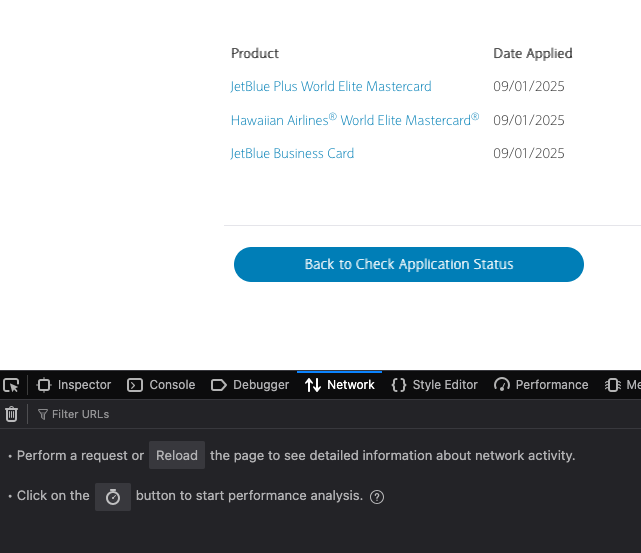641x553 pixels.
Task: Open the Console tab
Action: (161, 385)
